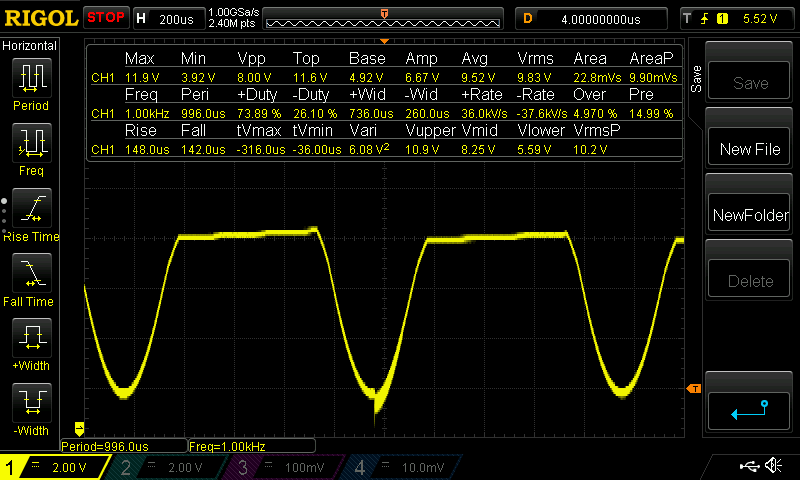Select channel 3 at 100mV
This screenshot has width=800, height=480.
coord(283,467)
